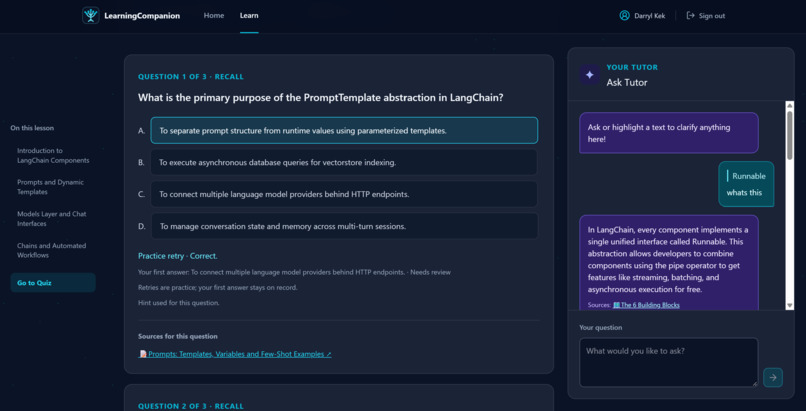Click 'Retries are practice' note text
The image size is (806, 411).
pyautogui.click(x=218, y=287)
